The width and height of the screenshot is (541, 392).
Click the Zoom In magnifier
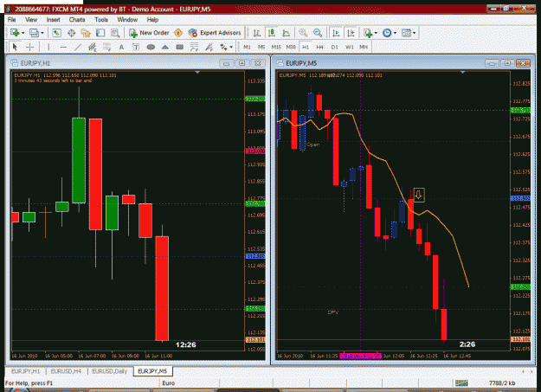(303, 33)
